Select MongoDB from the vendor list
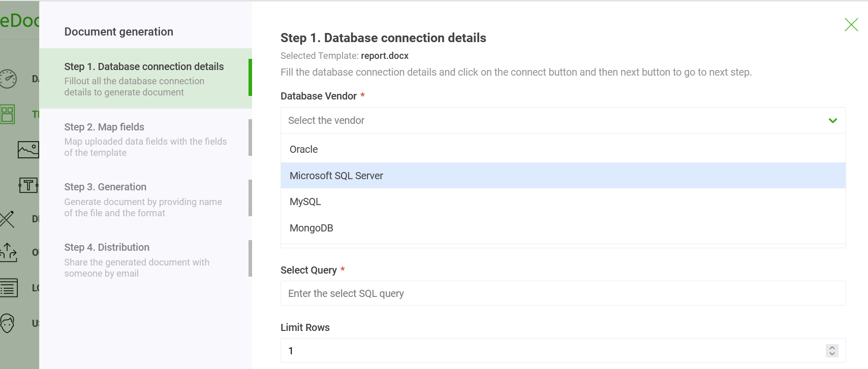 [x=563, y=228]
